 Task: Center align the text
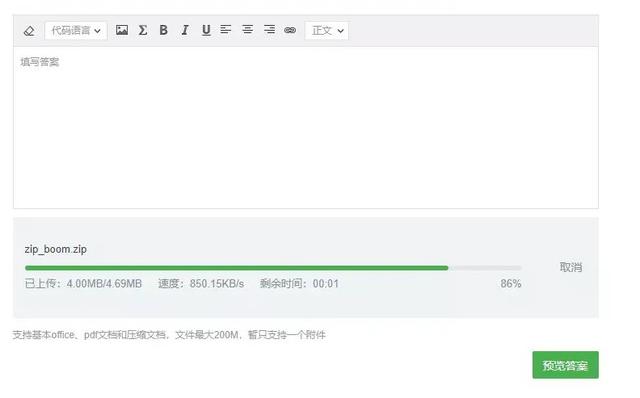pos(247,29)
